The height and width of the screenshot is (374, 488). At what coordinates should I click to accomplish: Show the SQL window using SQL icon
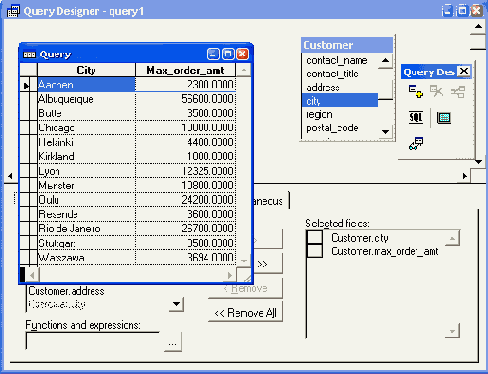[416, 117]
